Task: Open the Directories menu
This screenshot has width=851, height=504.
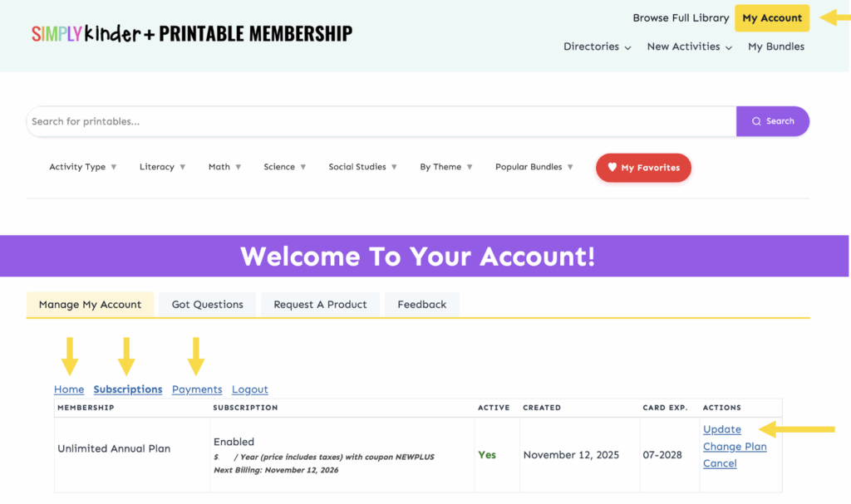Action: (597, 46)
